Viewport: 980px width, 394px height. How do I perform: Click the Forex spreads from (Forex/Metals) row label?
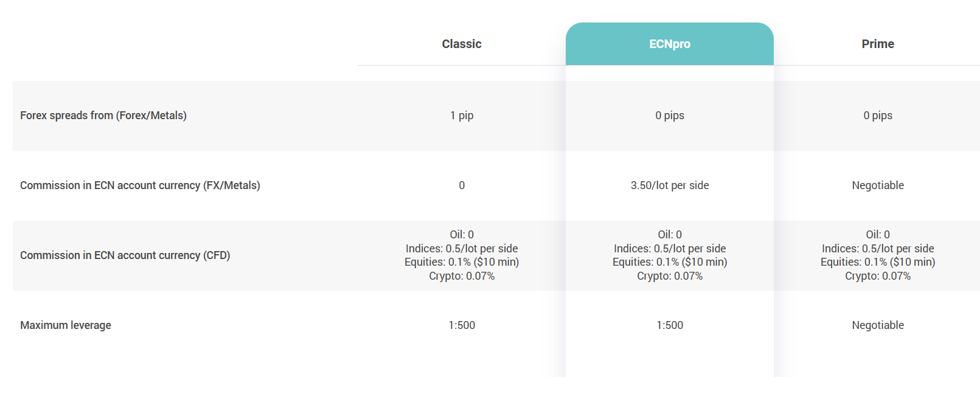pos(103,116)
